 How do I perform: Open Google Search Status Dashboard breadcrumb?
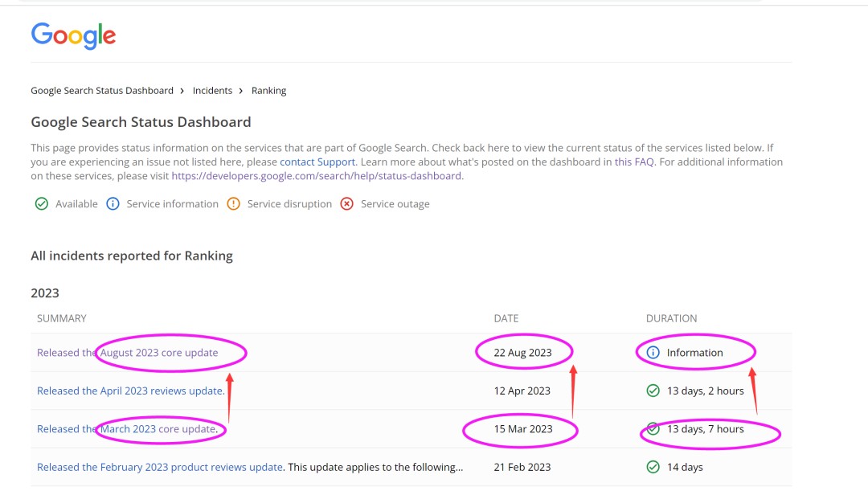click(102, 91)
